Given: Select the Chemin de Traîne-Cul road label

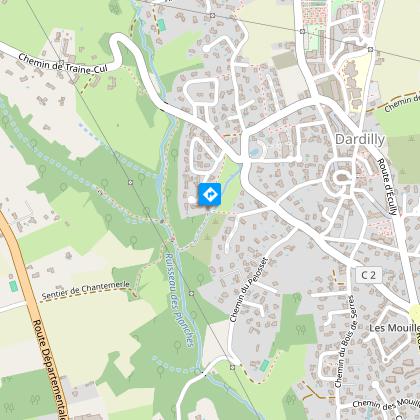Looking at the screenshot, I should pos(63,63).
